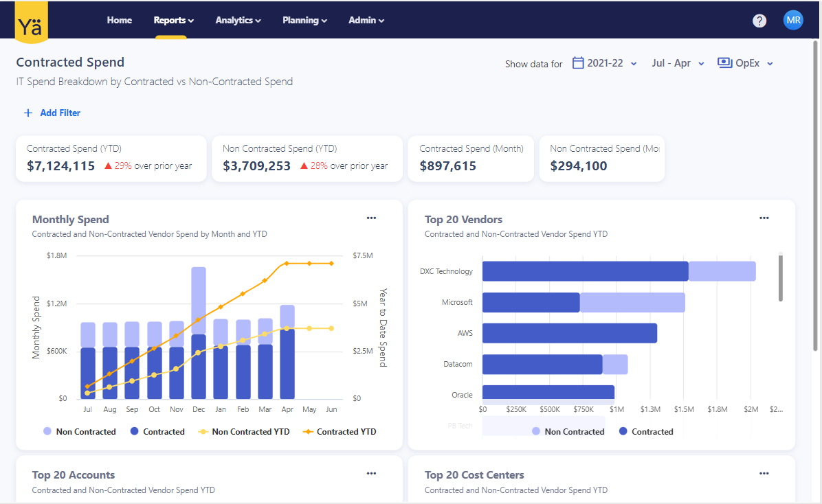Open the Analytics navigation dropdown
The width and height of the screenshot is (822, 504).
(238, 21)
